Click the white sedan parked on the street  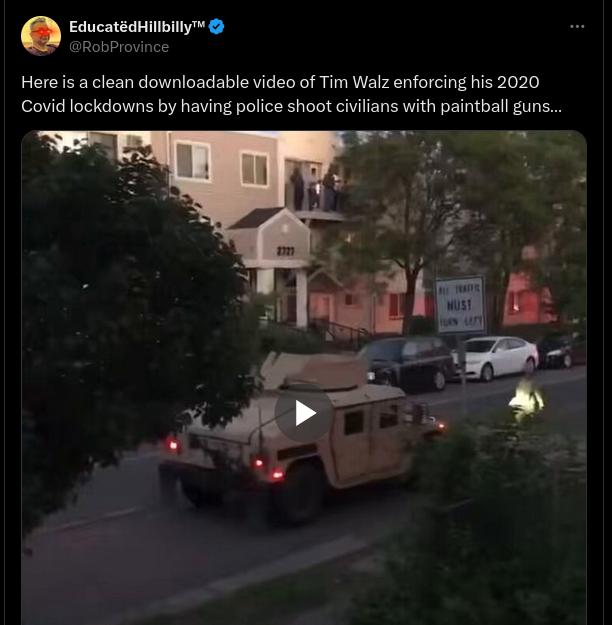coord(500,357)
